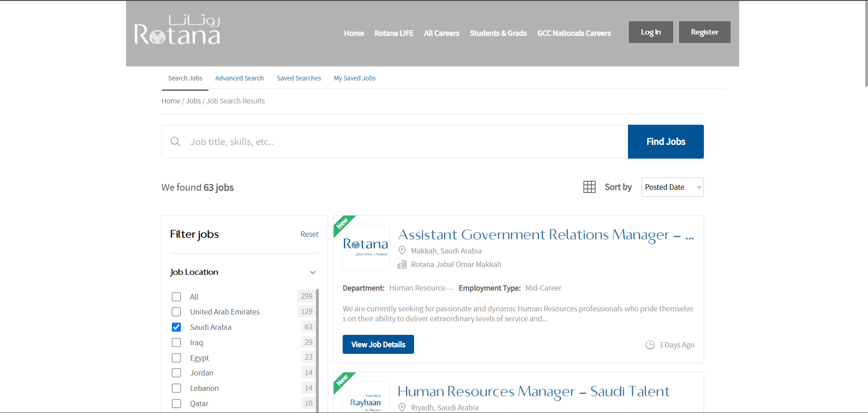Click the 299 count next to All

(307, 296)
